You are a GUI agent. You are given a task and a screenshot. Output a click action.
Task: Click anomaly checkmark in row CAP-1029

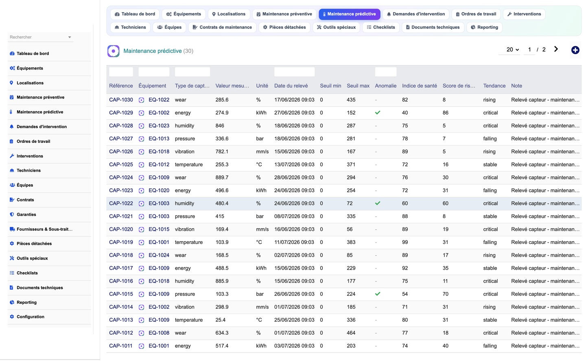click(378, 113)
